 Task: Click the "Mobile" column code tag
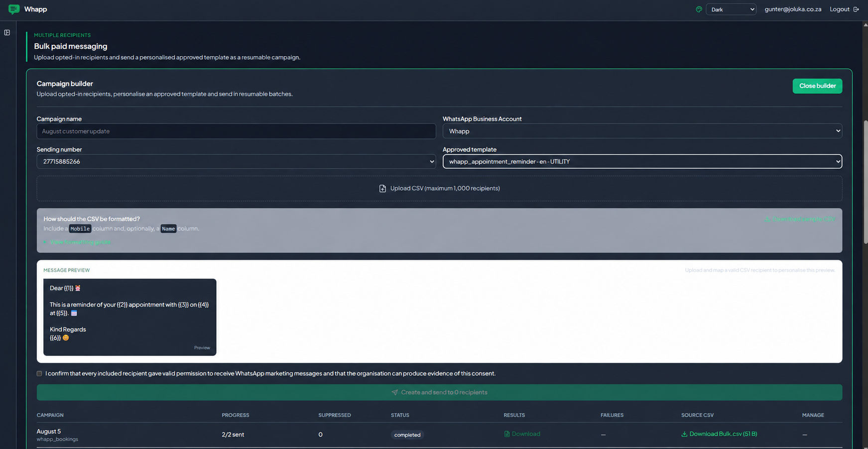(80, 229)
